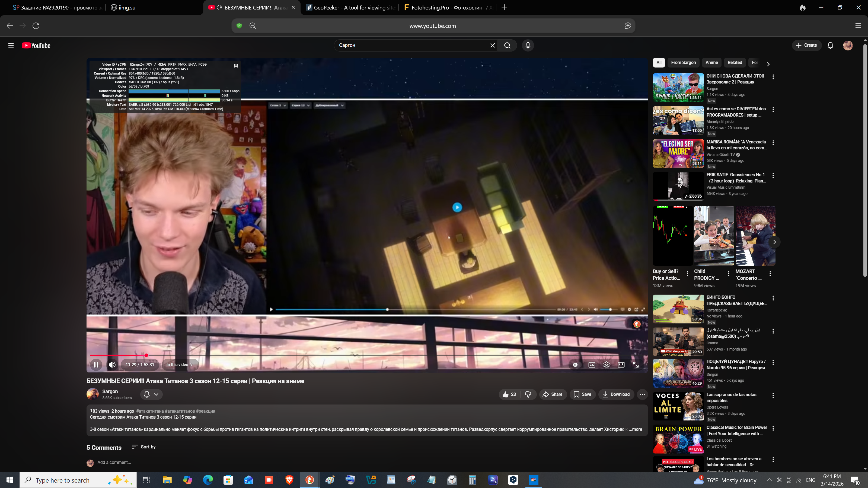868x488 pixels.
Task: Click the voice search microphone icon
Action: 528,46
